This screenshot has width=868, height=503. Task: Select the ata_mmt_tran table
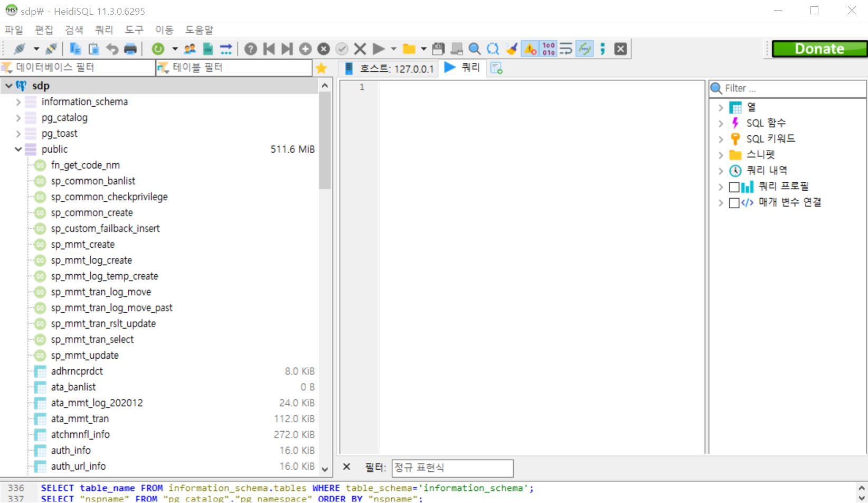(x=80, y=419)
